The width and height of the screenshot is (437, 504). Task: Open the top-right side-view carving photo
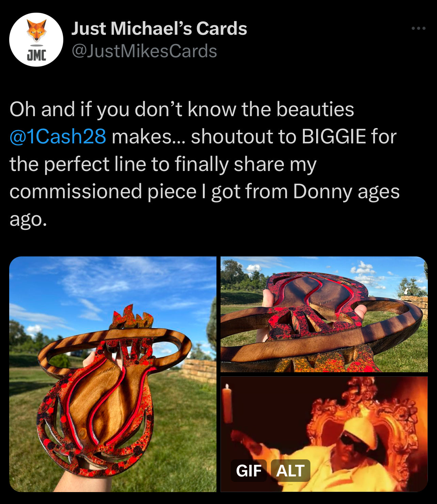pyautogui.click(x=324, y=314)
